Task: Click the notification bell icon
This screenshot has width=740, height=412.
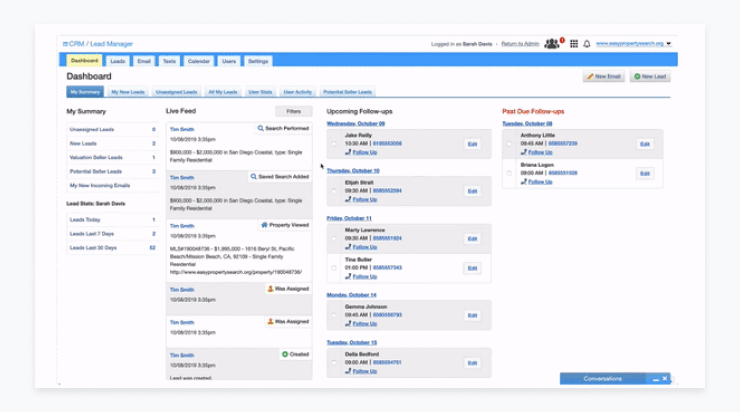Action: pyautogui.click(x=587, y=44)
